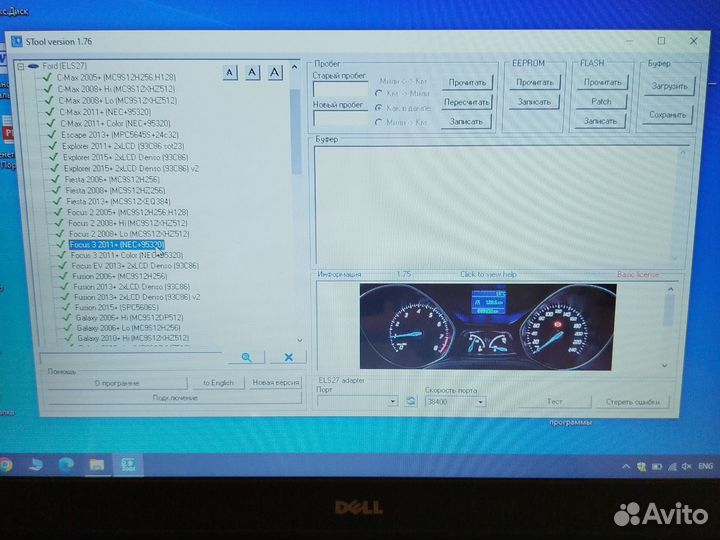Click Прочитать in the FLASH group
720x540 pixels.
click(602, 82)
